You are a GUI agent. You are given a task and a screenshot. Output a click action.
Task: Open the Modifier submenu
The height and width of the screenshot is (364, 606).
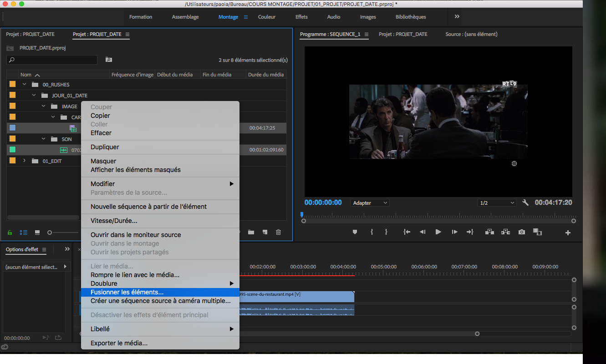pyautogui.click(x=160, y=184)
